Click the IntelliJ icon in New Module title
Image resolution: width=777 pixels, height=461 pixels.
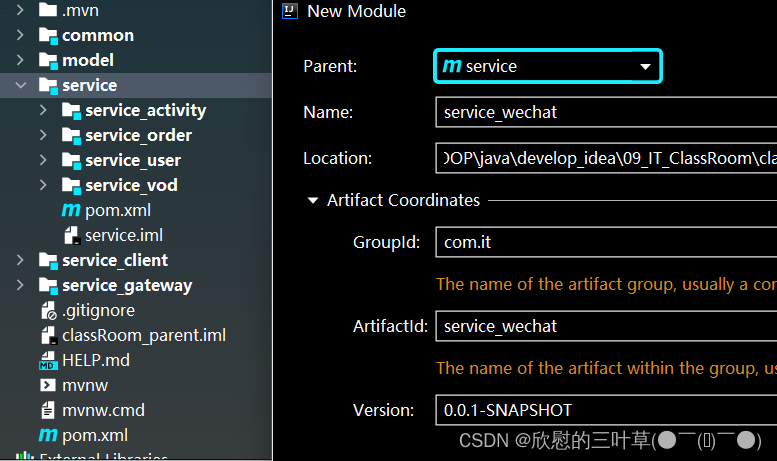(x=289, y=10)
